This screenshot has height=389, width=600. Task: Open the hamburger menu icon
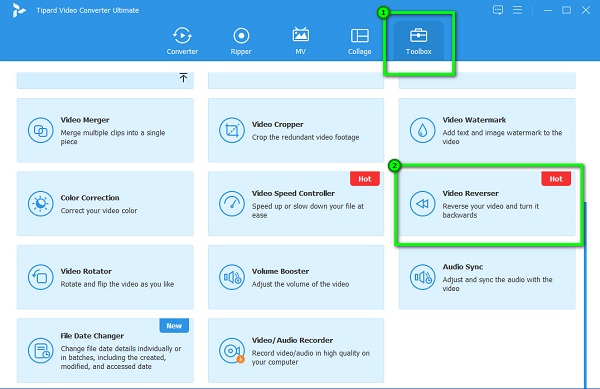pos(517,10)
